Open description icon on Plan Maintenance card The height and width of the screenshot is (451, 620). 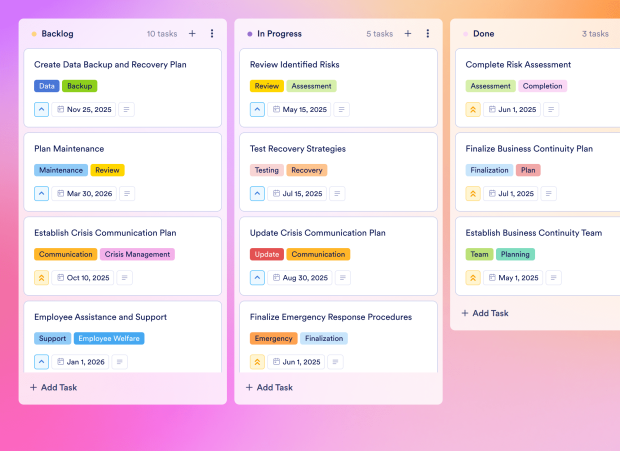[126, 194]
